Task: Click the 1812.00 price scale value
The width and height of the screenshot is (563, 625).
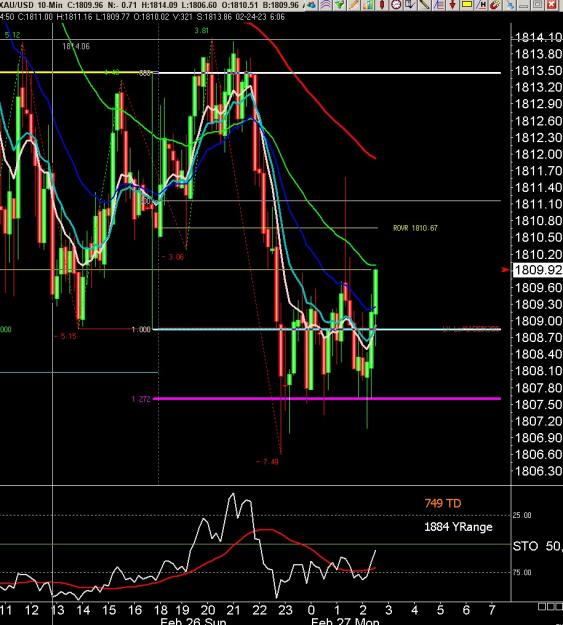Action: tap(538, 154)
